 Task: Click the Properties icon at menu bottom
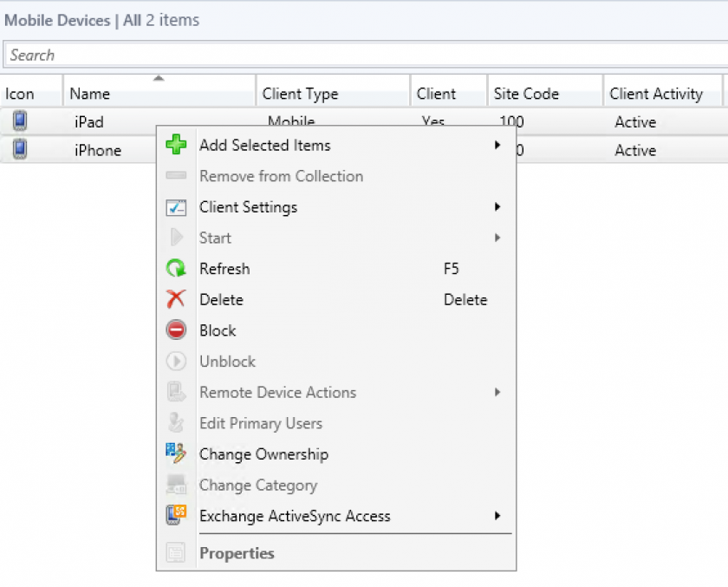[x=177, y=552]
